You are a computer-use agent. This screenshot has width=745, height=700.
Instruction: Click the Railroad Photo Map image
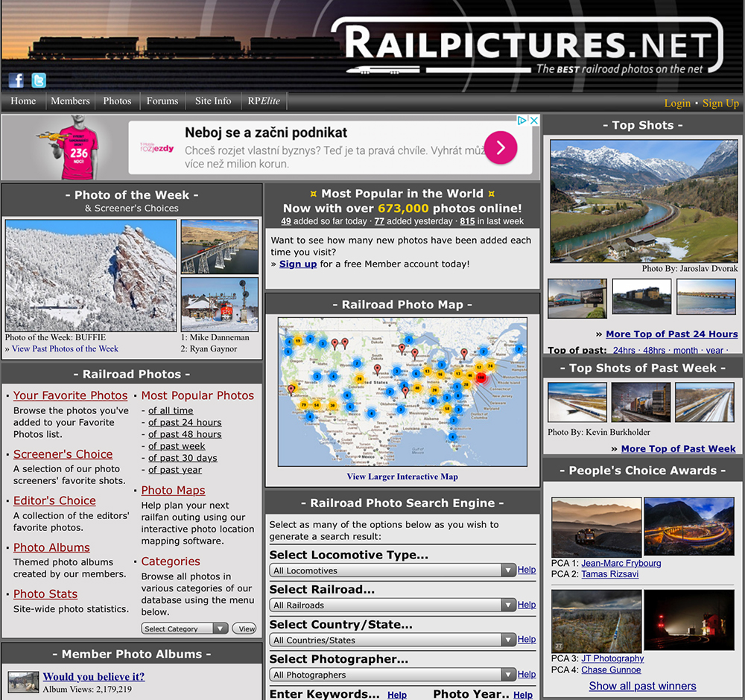(x=402, y=392)
